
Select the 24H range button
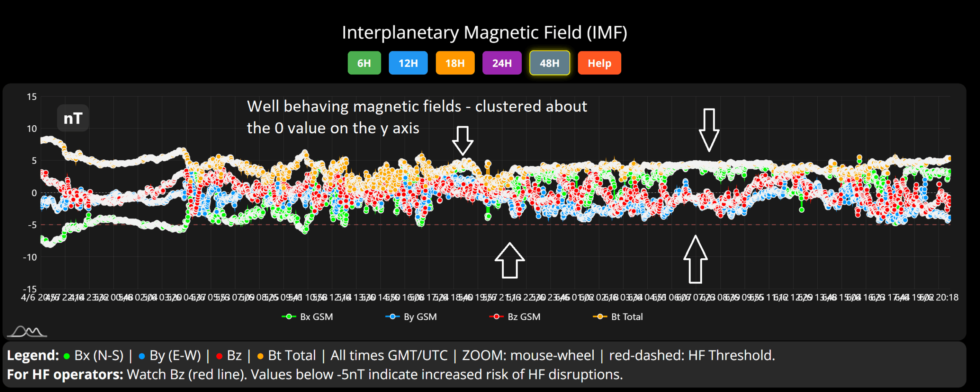[x=501, y=63]
